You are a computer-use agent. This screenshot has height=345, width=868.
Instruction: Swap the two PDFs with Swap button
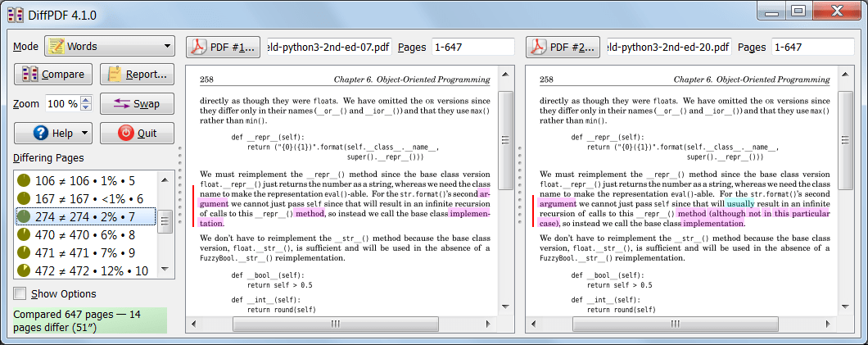[x=138, y=103]
